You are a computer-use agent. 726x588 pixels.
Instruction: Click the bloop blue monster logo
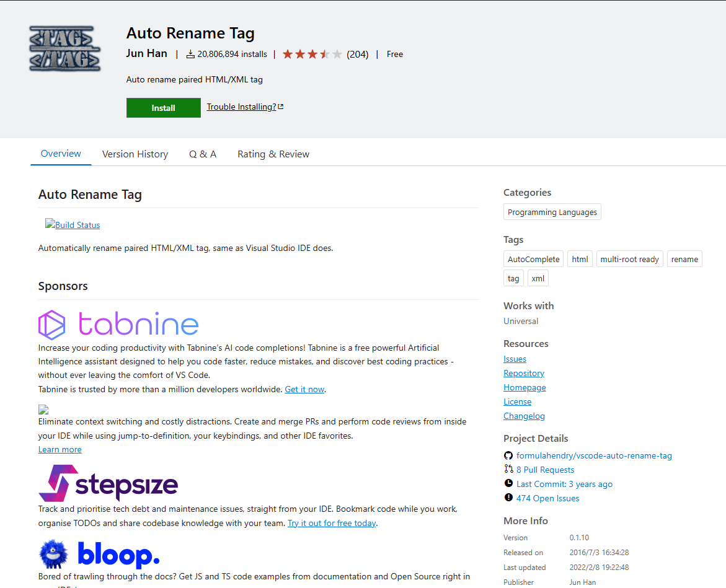pyautogui.click(x=54, y=554)
